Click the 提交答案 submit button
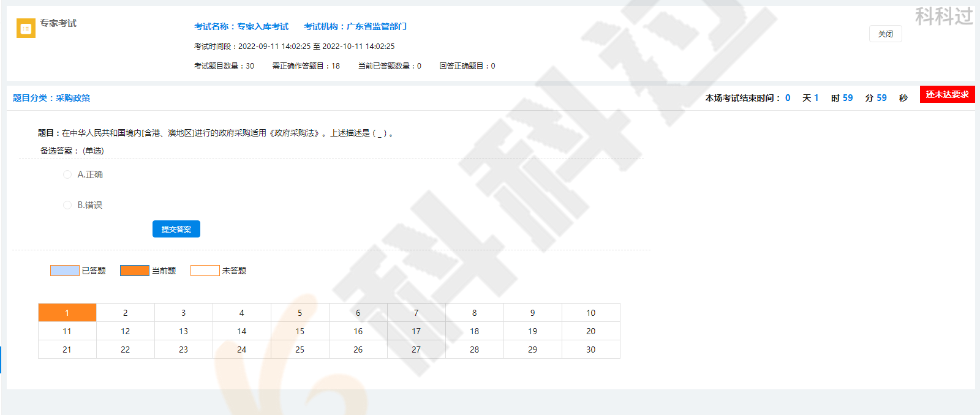 176,229
